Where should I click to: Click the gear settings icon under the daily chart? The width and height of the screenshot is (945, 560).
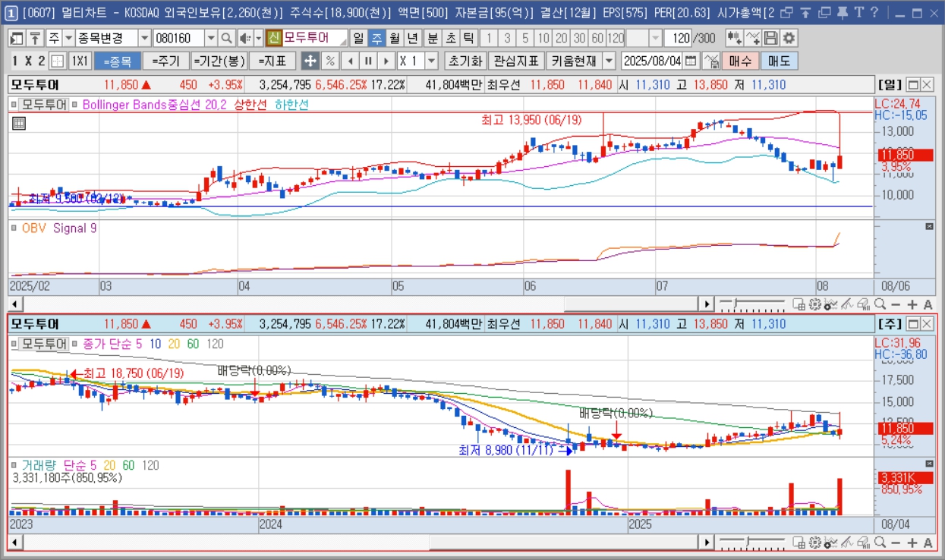pyautogui.click(x=814, y=304)
